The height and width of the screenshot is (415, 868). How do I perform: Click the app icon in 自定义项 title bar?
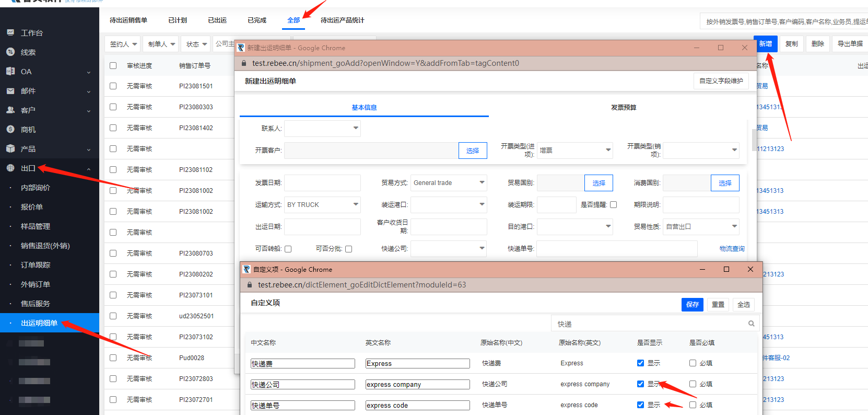click(247, 269)
